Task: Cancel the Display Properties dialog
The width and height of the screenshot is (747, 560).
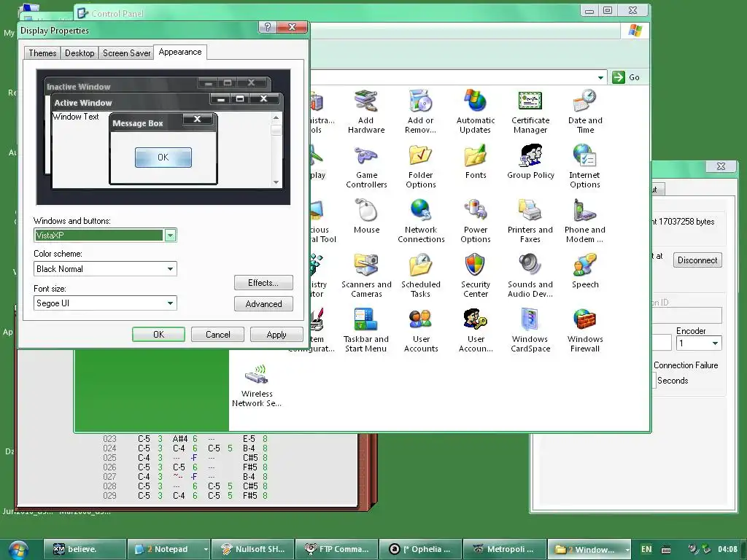Action: (217, 334)
